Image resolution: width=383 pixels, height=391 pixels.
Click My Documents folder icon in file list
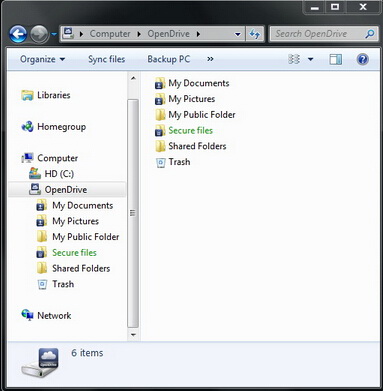[160, 83]
